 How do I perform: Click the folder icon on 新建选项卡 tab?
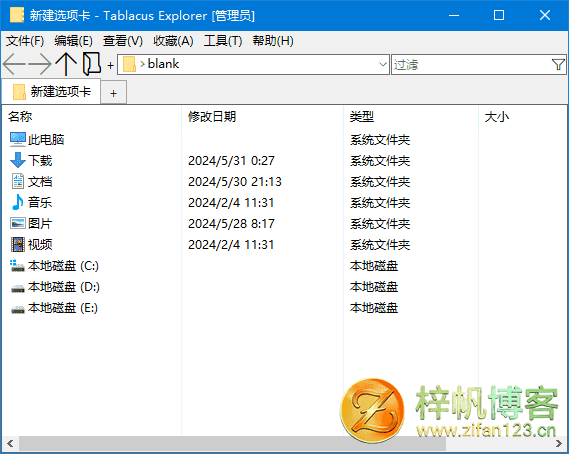click(19, 91)
